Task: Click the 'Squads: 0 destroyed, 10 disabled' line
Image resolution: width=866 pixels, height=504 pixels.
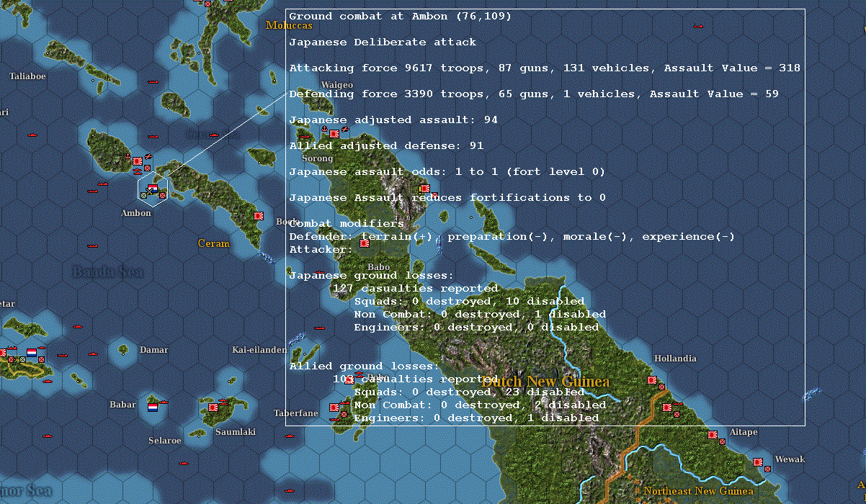Action: click(469, 302)
